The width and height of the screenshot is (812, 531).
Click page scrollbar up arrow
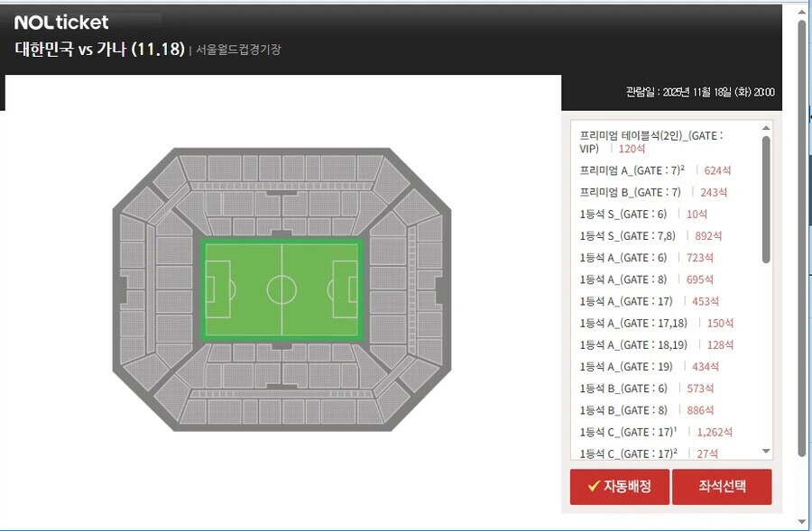[802, 11]
